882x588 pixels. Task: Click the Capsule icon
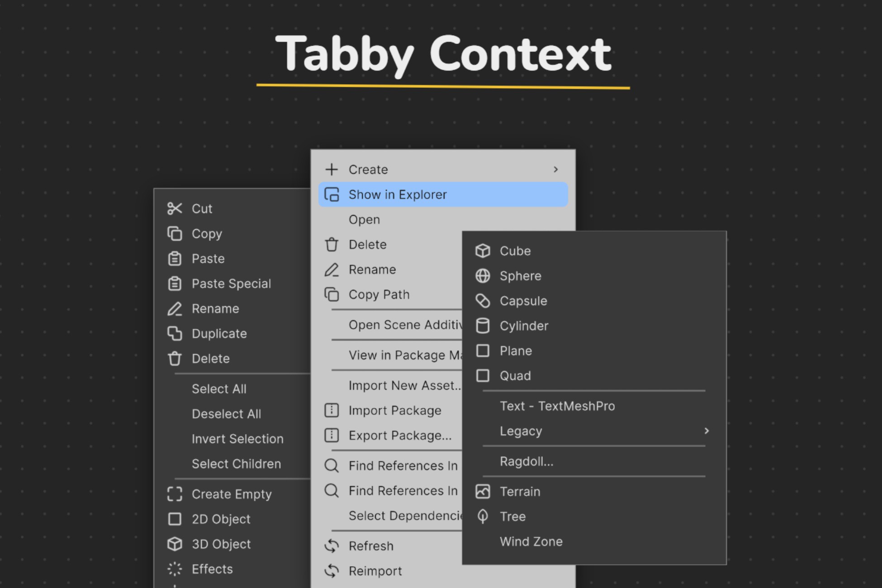[x=483, y=301]
